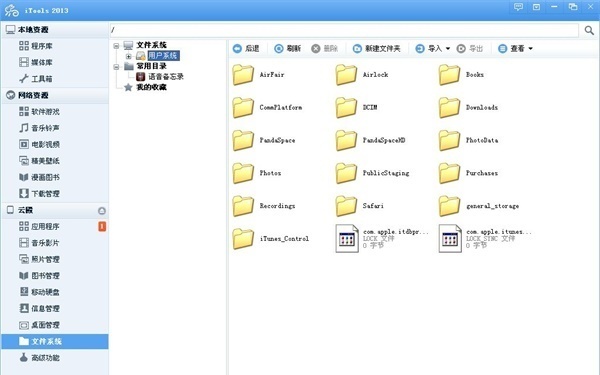This screenshot has height=375, width=600.
Task: Click the 移动硬盘 disk icon
Action: tap(24, 292)
